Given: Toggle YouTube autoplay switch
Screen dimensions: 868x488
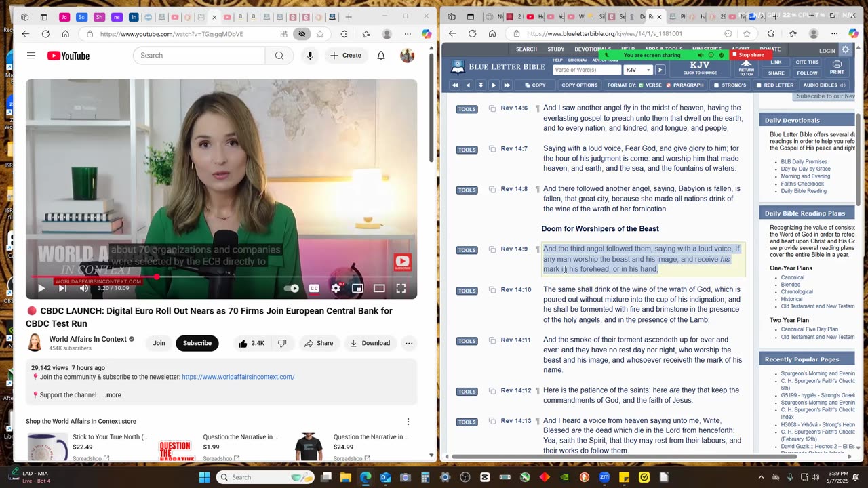Looking at the screenshot, I should (291, 288).
